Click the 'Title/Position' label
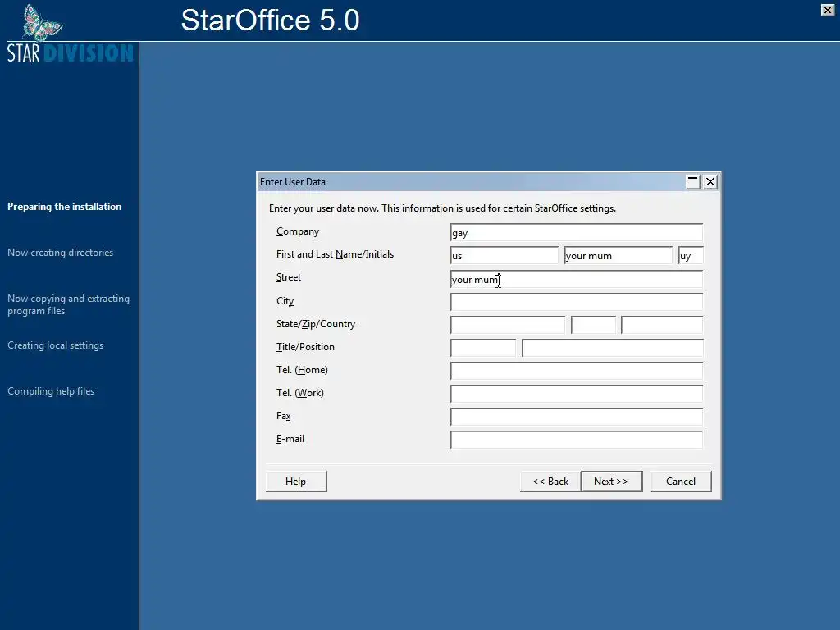840x630 pixels. 305,347
